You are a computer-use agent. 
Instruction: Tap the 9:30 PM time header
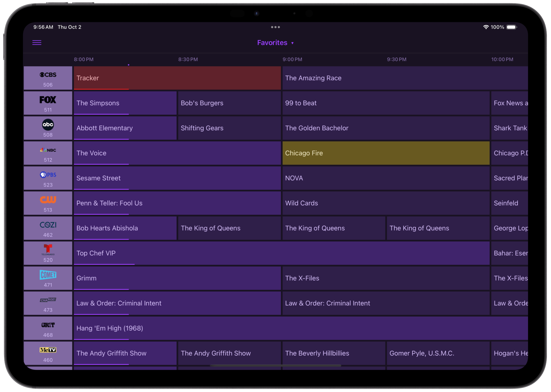[397, 59]
